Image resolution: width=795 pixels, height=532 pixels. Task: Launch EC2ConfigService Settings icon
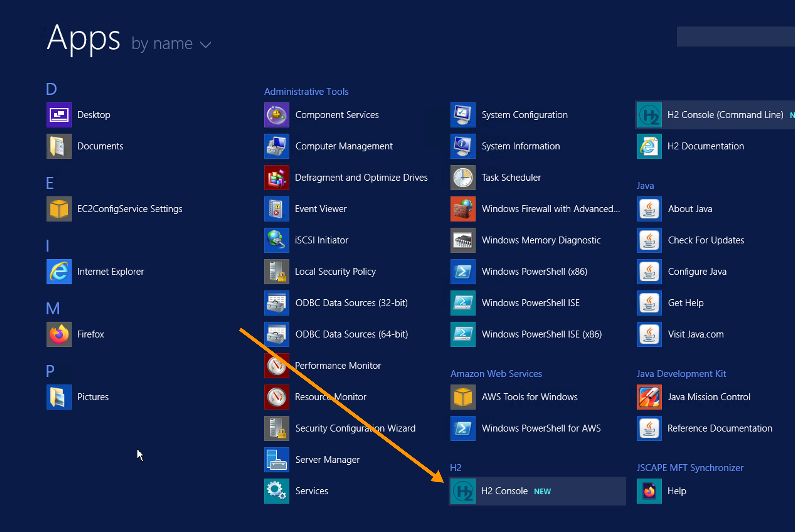point(59,209)
